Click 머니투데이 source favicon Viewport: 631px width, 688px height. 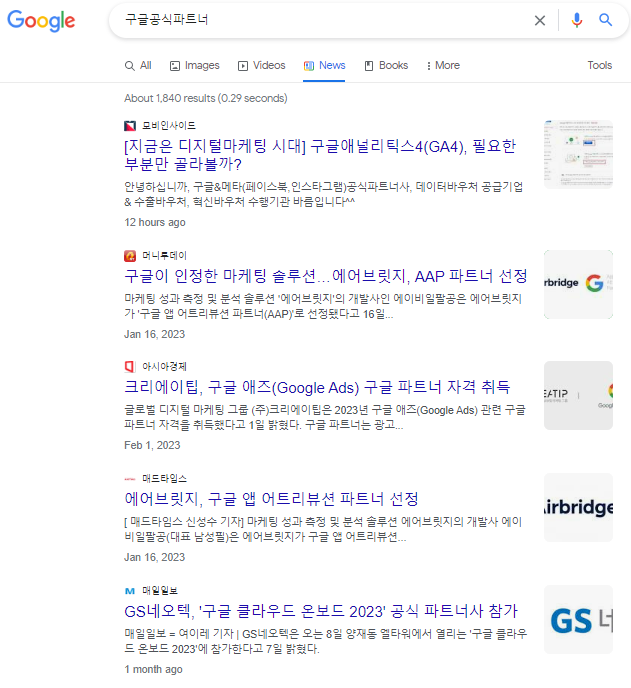point(130,255)
